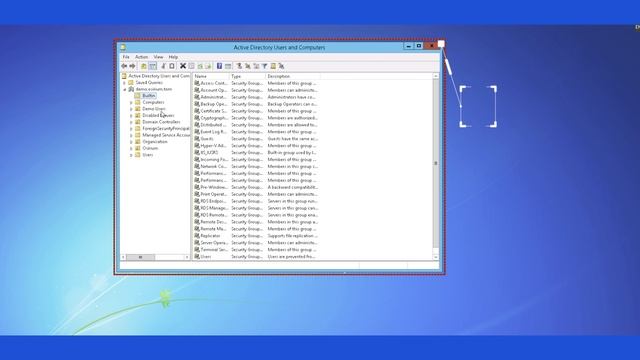640x360 pixels.
Task: Sort by the Type column header
Action: pos(247,76)
